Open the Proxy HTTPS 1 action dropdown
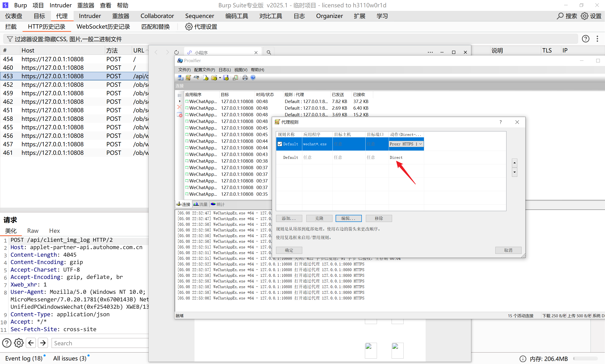The image size is (605, 364). tap(421, 144)
